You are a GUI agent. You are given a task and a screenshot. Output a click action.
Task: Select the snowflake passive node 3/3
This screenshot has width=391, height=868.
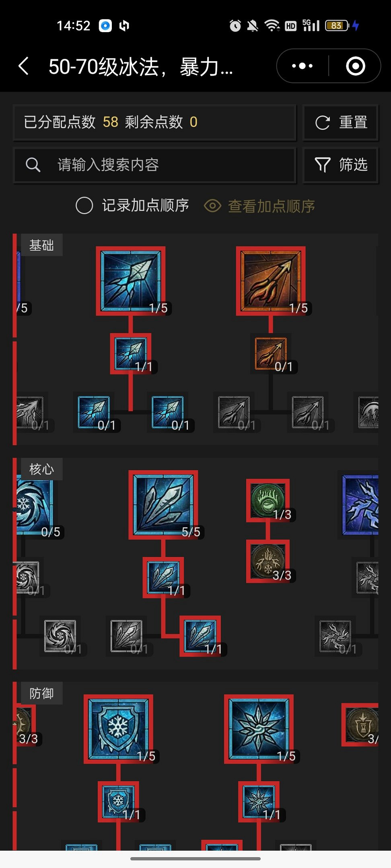pos(268,561)
